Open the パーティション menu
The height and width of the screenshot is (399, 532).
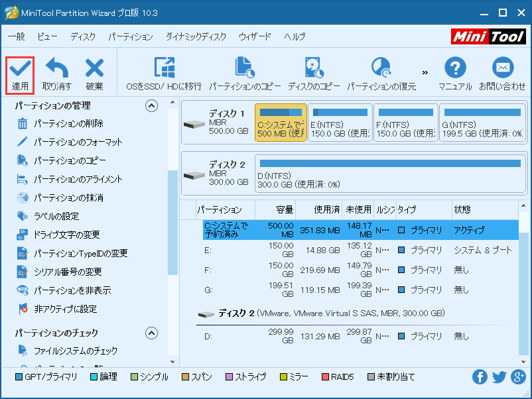(130, 36)
